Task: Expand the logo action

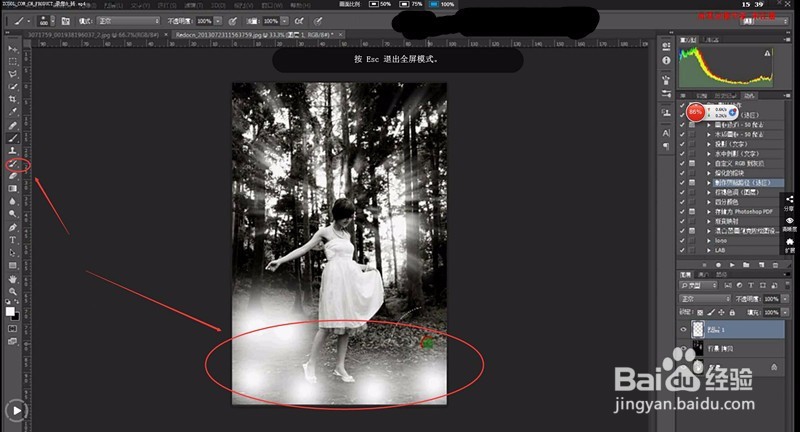Action: tap(709, 241)
